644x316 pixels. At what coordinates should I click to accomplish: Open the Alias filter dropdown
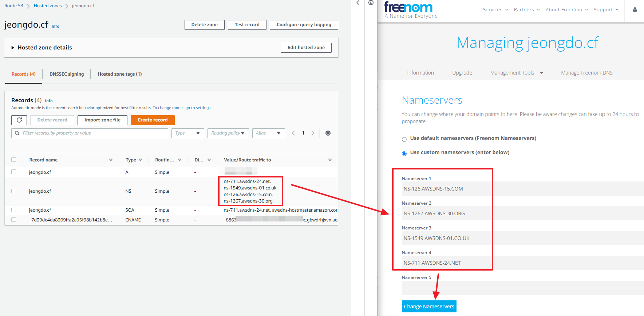click(x=269, y=133)
